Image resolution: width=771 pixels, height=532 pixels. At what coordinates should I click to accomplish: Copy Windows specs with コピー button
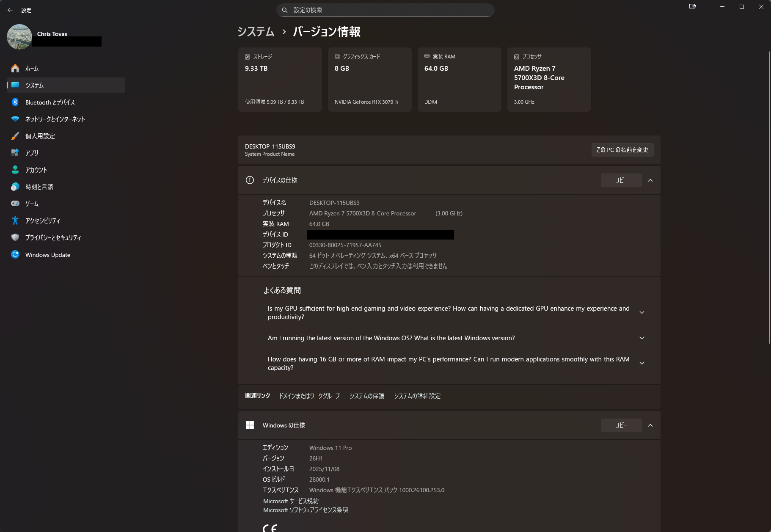(x=621, y=425)
